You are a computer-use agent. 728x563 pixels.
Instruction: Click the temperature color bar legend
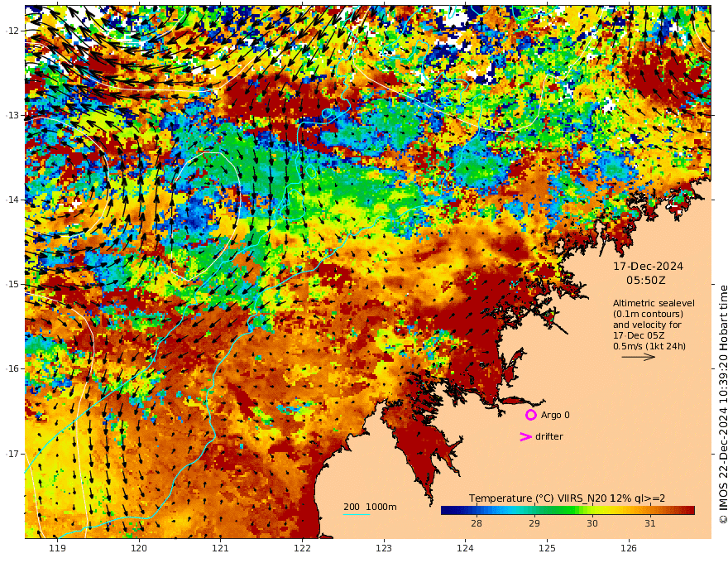tap(568, 511)
